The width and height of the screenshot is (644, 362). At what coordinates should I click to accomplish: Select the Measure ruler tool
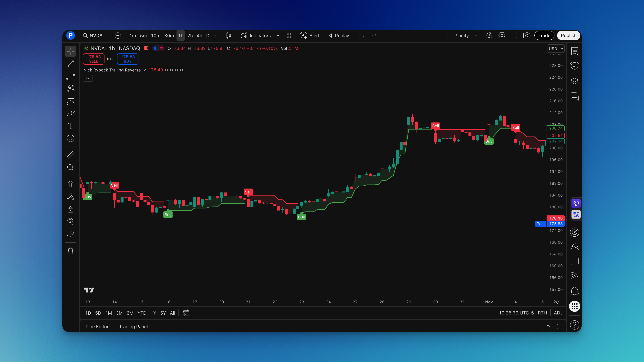pyautogui.click(x=70, y=155)
